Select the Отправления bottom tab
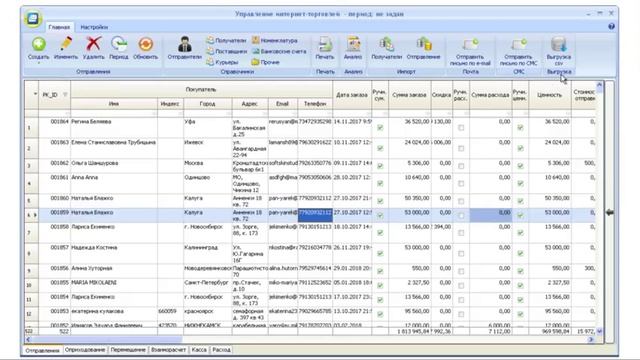The image size is (640, 360). pos(42,350)
